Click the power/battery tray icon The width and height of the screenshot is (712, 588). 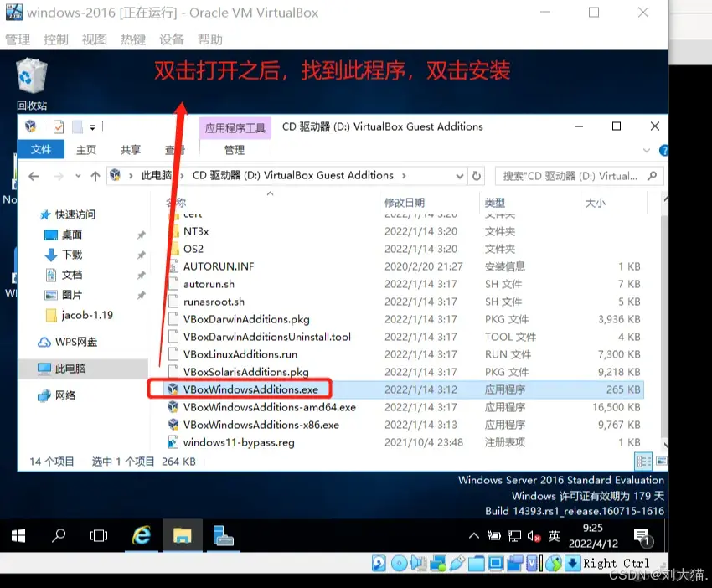(x=493, y=536)
